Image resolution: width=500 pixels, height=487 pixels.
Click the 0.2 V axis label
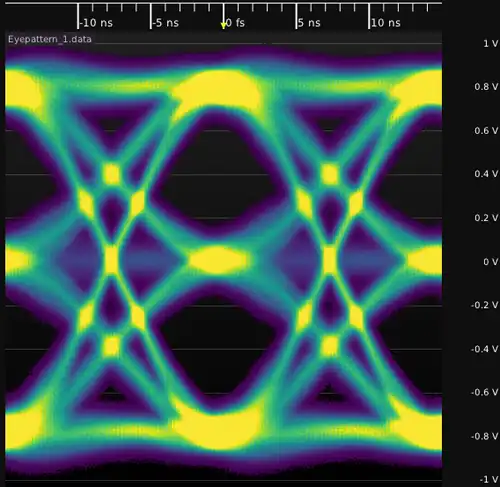coord(486,218)
